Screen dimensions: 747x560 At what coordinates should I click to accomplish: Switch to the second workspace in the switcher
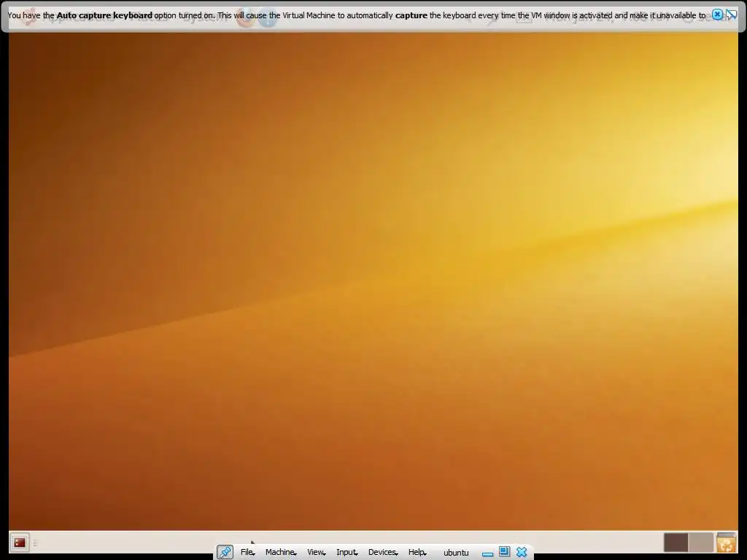701,542
